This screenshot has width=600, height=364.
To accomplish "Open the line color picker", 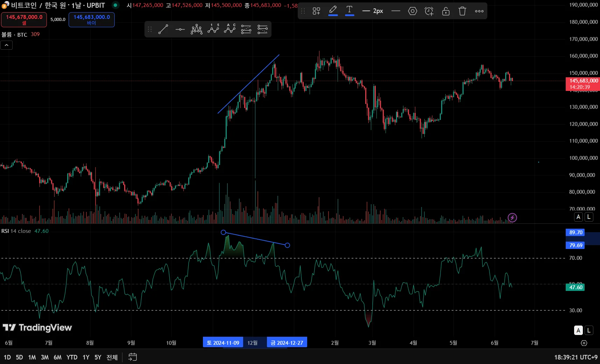I will click(x=333, y=11).
